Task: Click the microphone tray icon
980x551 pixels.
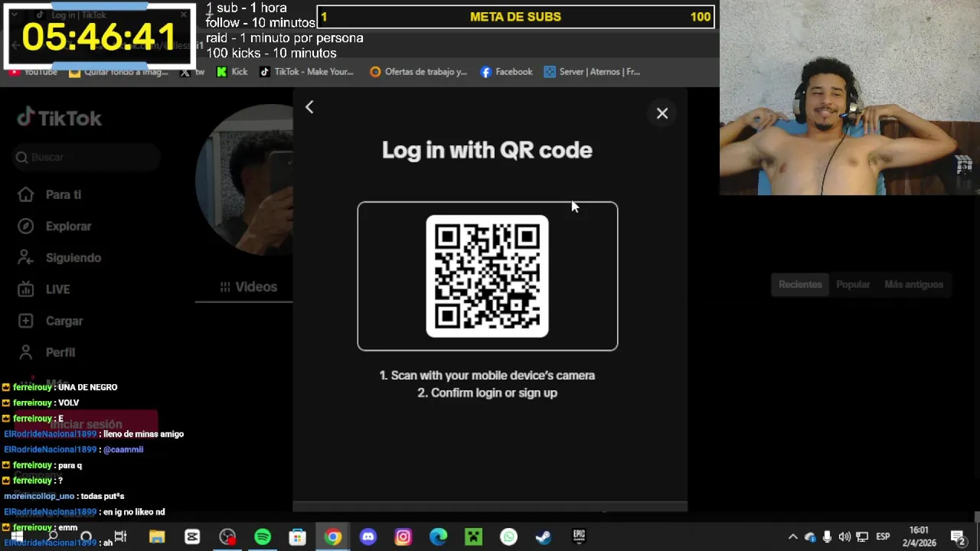Action: [x=827, y=537]
